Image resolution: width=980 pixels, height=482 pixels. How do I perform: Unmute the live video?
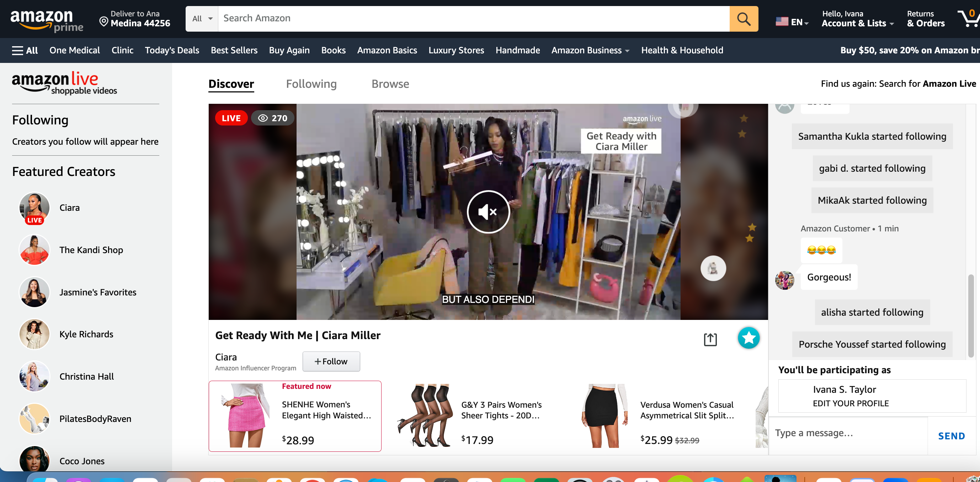point(488,211)
